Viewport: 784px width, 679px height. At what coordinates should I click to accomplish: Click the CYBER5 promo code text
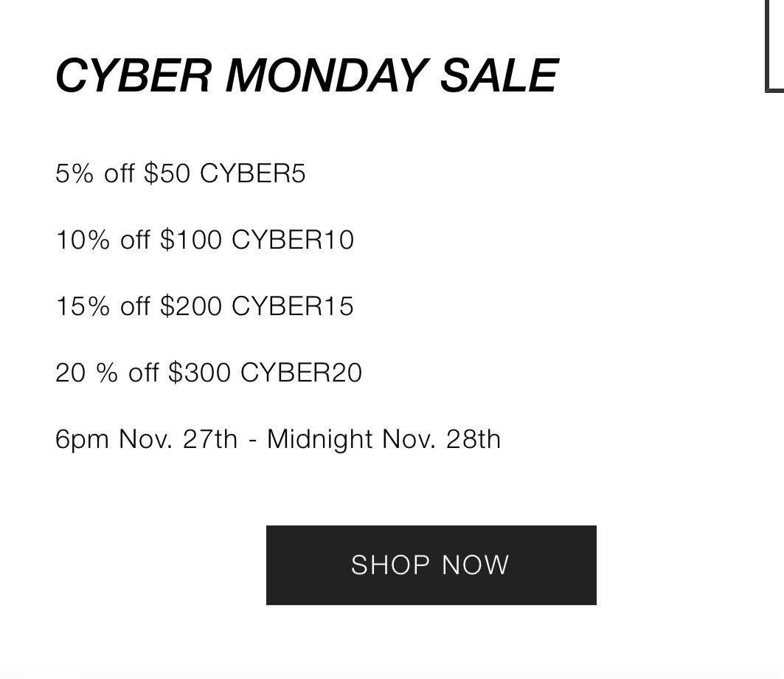point(252,173)
